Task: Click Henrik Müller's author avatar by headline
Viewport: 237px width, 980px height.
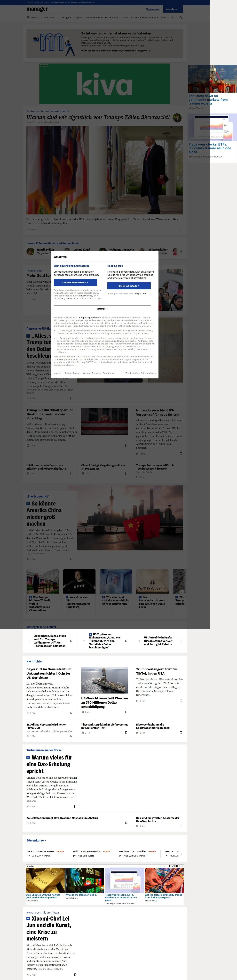Action: click(x=177, y=118)
